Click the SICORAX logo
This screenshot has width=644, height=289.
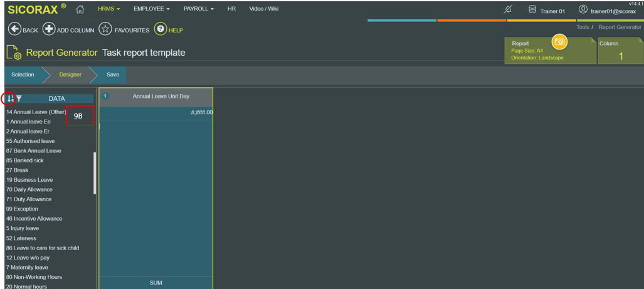pyautogui.click(x=36, y=9)
